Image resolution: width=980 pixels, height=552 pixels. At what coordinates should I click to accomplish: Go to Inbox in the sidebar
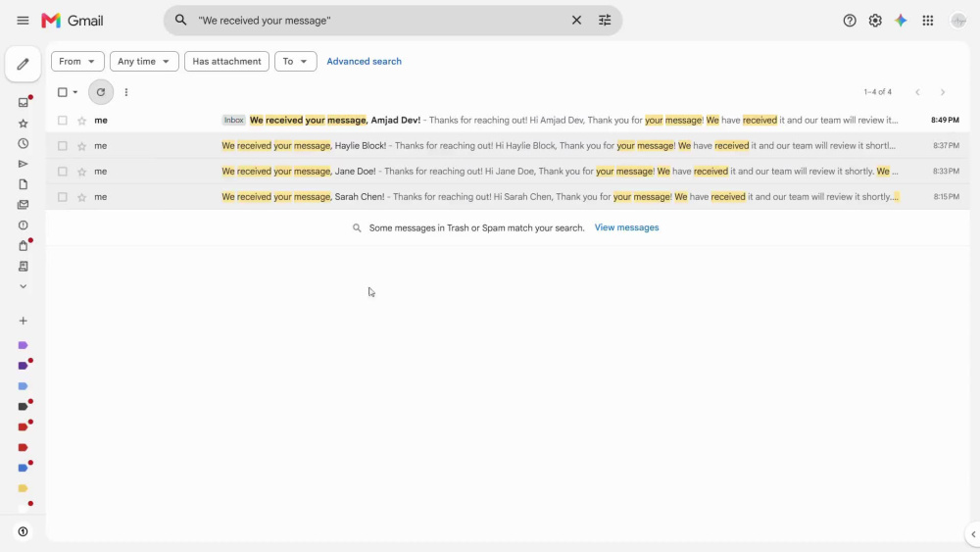click(24, 103)
